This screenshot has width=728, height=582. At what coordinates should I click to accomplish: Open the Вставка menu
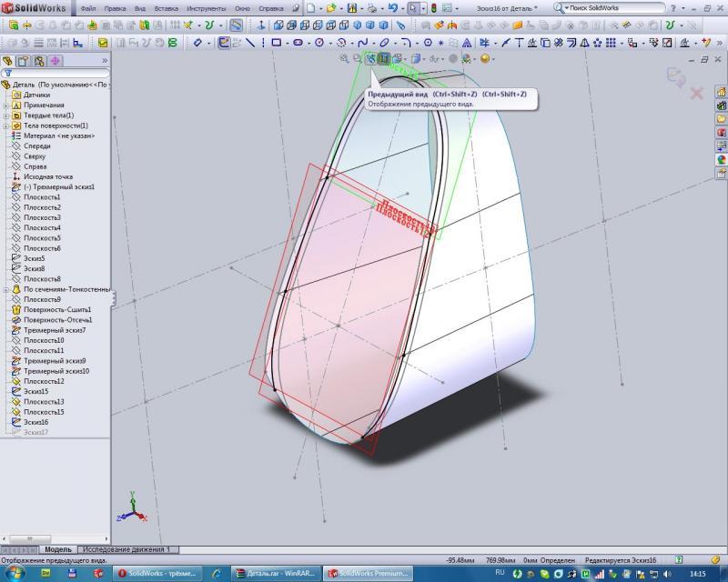167,7
